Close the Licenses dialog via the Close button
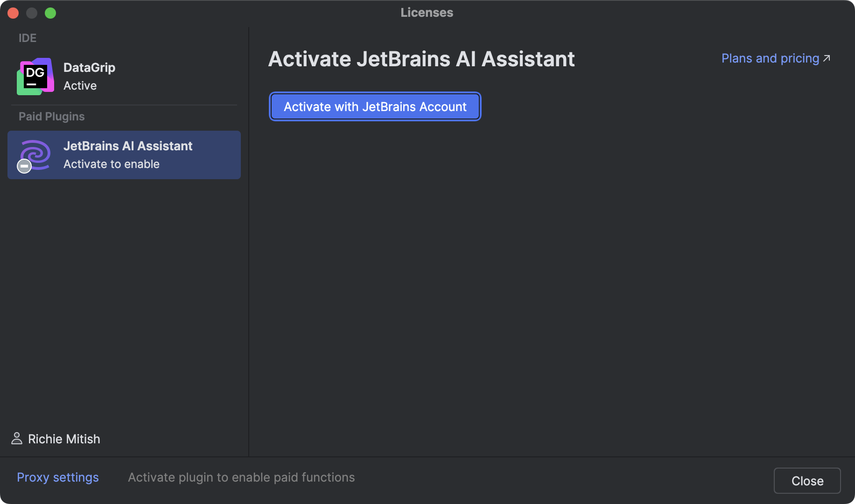Image resolution: width=855 pixels, height=504 pixels. [806, 480]
